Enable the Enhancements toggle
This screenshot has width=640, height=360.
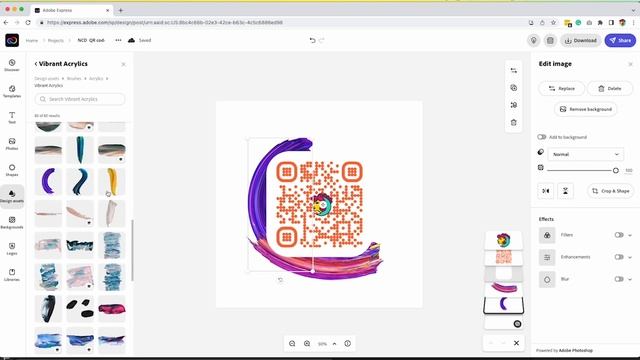[619, 257]
